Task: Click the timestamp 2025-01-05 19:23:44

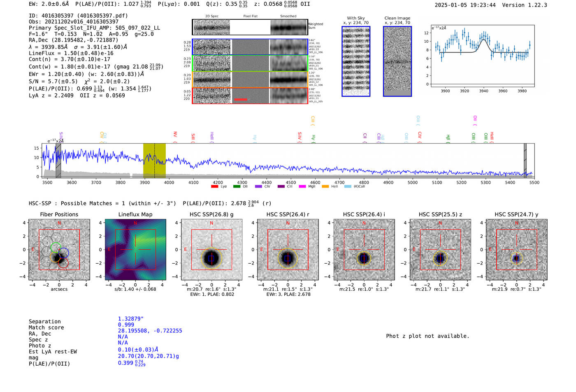Action: click(465, 5)
